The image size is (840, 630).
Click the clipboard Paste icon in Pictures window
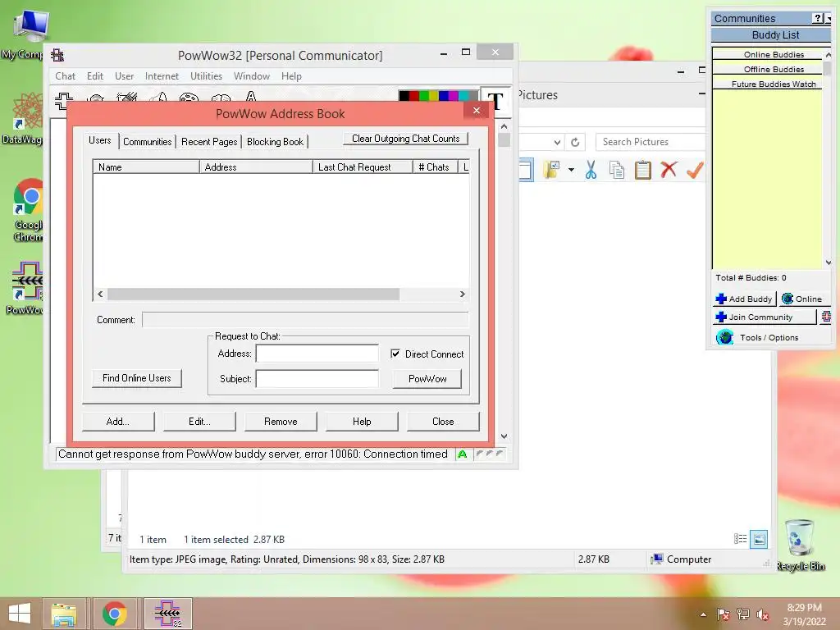[643, 170]
